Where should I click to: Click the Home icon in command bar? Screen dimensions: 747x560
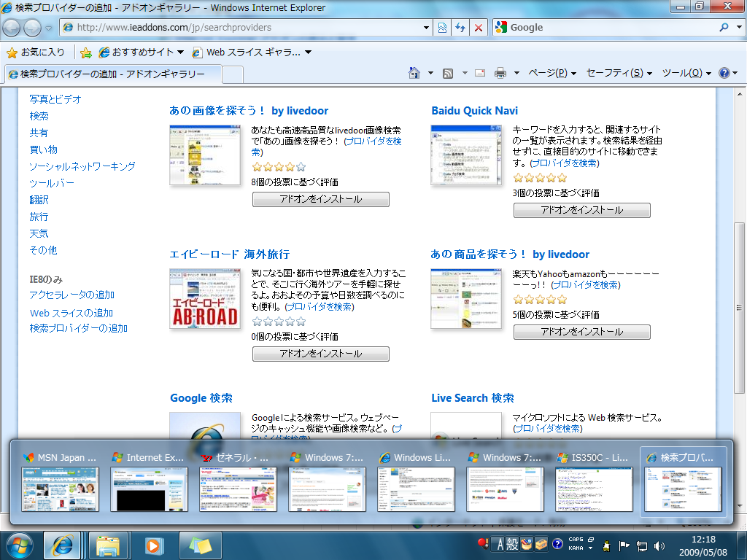coord(414,73)
